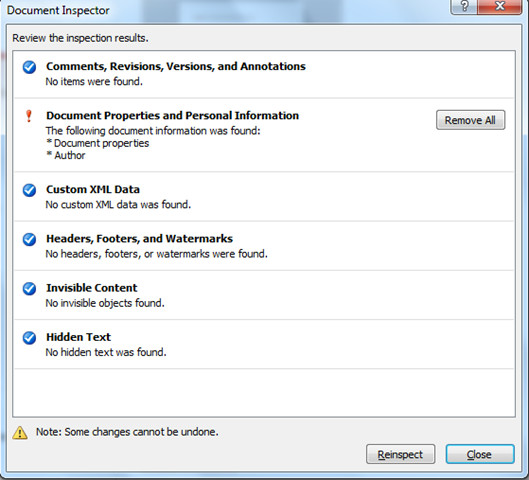Click the Reinspect button

400,454
